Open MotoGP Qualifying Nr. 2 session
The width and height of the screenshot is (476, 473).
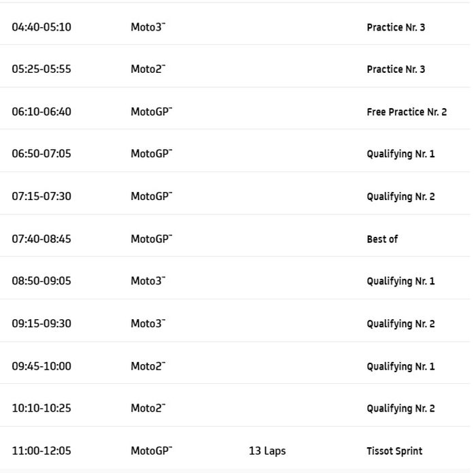point(401,197)
